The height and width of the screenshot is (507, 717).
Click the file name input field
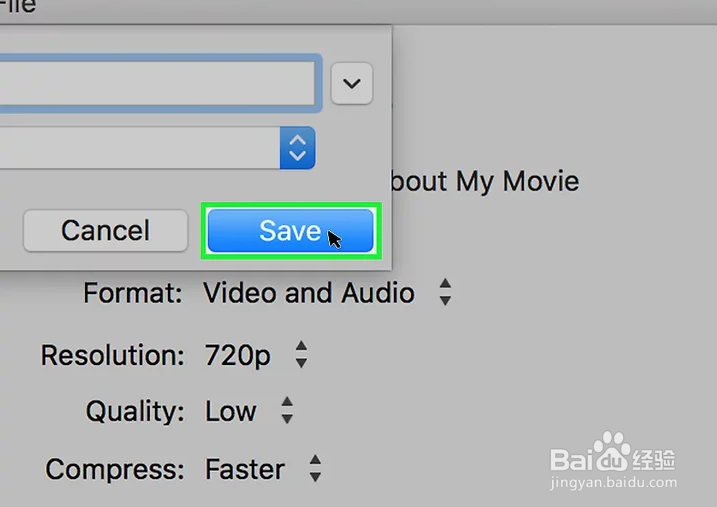pos(157,83)
